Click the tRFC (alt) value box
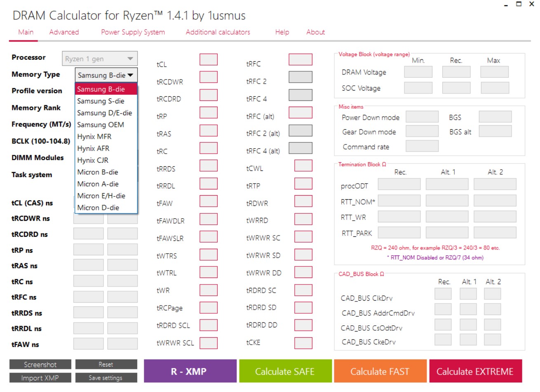The height and width of the screenshot is (392, 540). click(301, 112)
